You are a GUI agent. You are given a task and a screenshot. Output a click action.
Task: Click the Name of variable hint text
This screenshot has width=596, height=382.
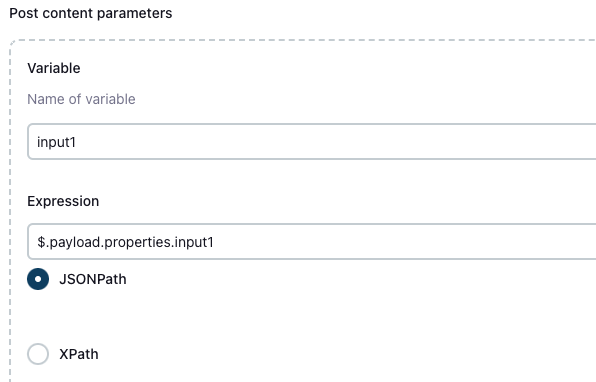pos(81,99)
